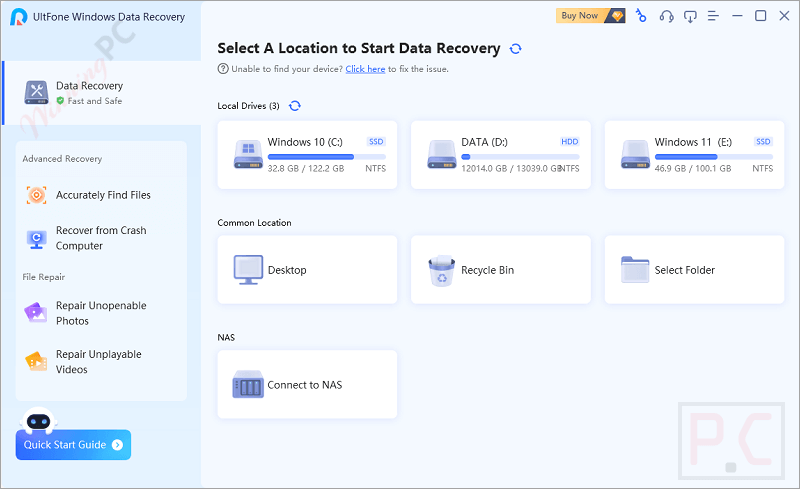Image resolution: width=800 pixels, height=489 pixels.
Task: Choose the Recycle Bin location
Action: click(x=501, y=270)
